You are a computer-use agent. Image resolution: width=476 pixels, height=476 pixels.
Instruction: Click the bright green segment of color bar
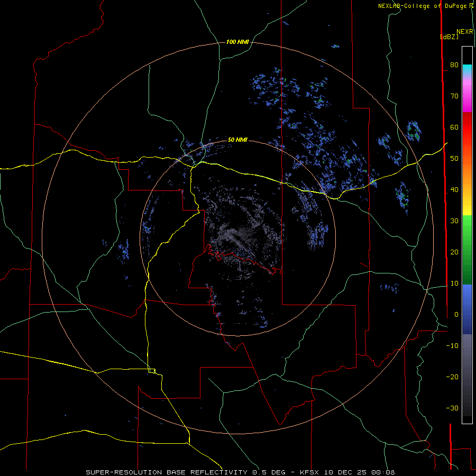click(x=467, y=227)
